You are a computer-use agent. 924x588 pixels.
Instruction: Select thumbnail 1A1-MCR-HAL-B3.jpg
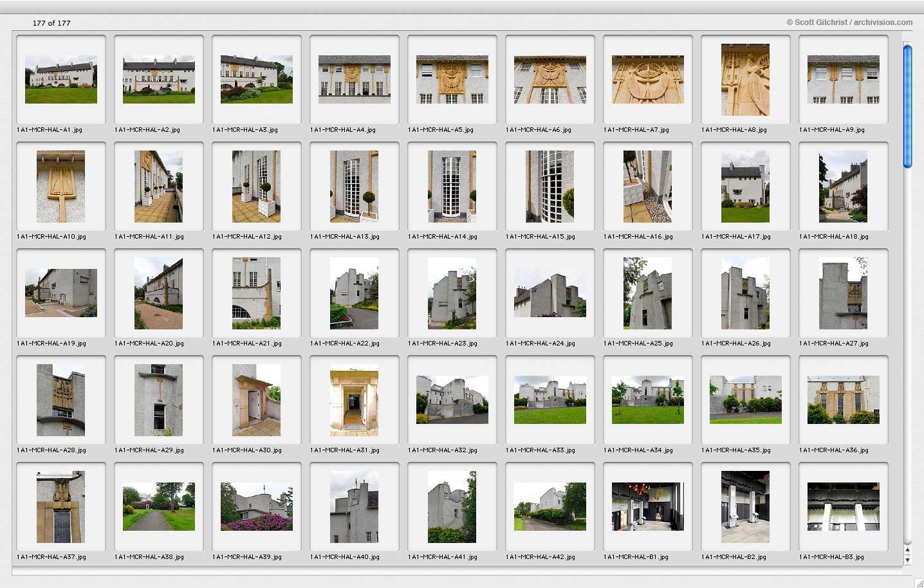click(844, 506)
